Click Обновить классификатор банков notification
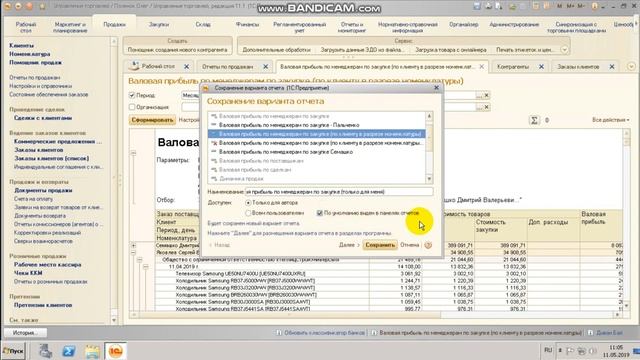Viewport: 640px width, 360px height. coord(324,333)
